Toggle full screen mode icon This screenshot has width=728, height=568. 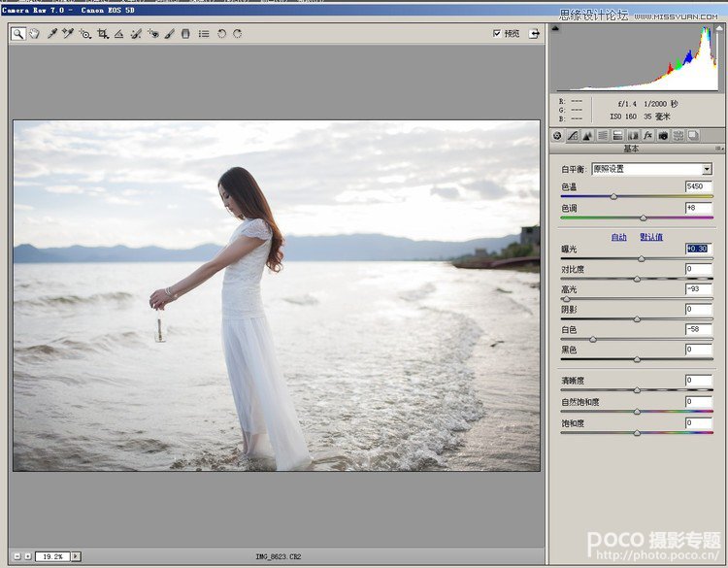coord(534,33)
